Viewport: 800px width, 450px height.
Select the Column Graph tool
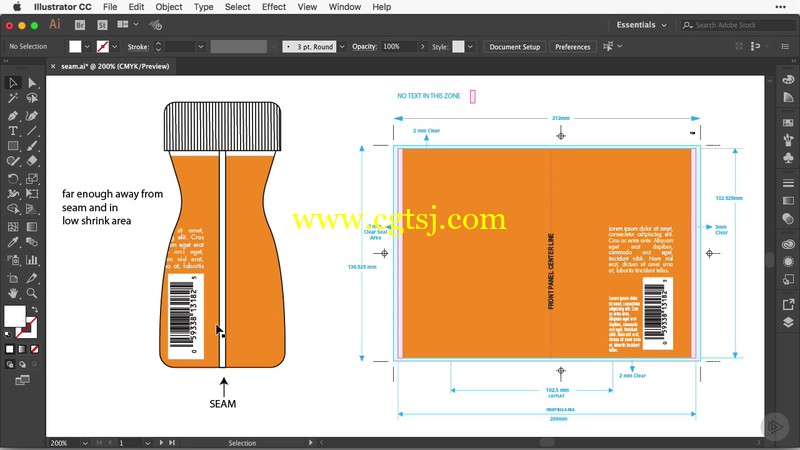tap(32, 260)
